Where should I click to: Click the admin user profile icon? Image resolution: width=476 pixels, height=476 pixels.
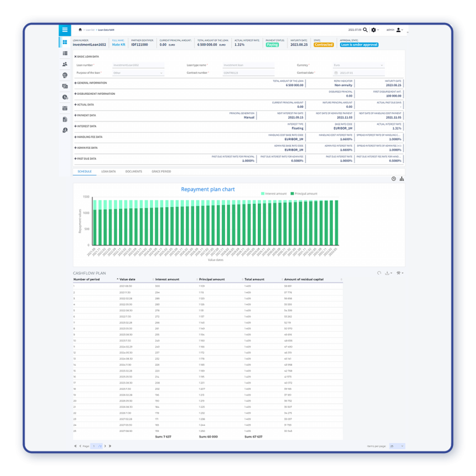pos(399,30)
